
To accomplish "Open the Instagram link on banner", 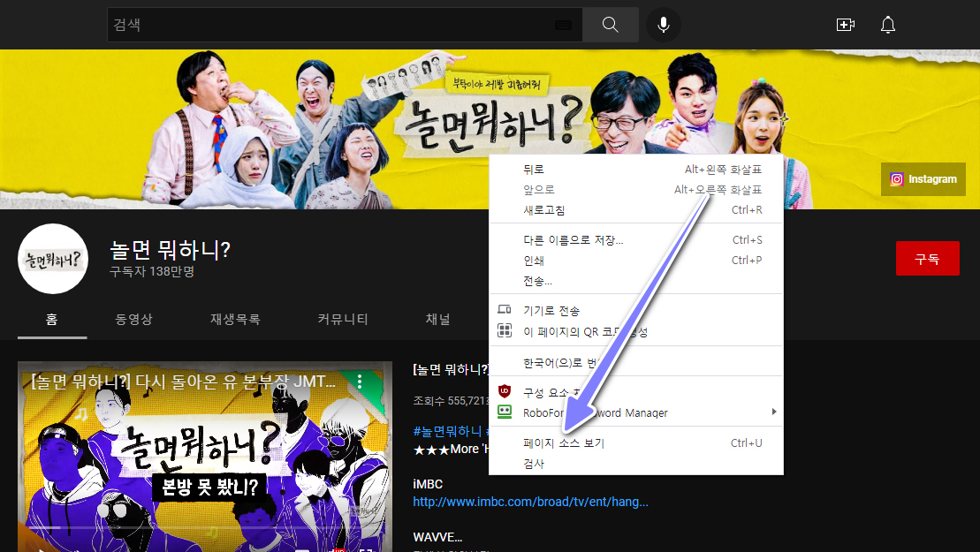I will tap(923, 179).
